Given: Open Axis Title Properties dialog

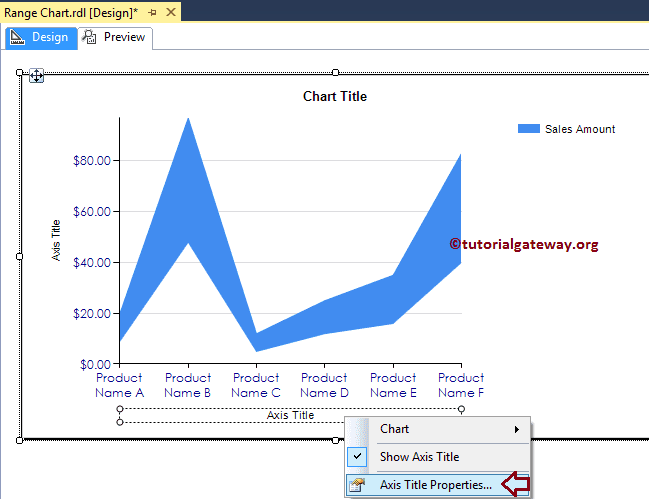Looking at the screenshot, I should [437, 485].
